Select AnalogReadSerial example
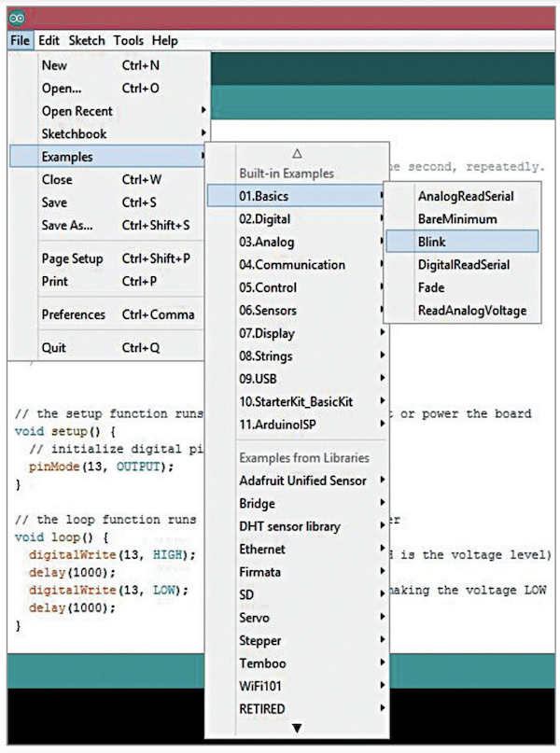 (466, 196)
